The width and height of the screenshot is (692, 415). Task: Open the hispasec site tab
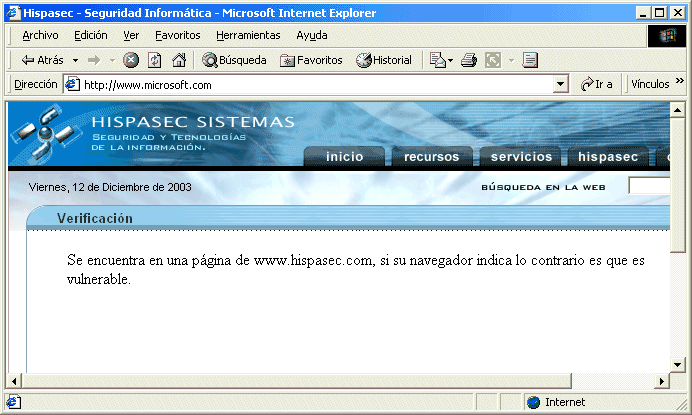point(608,157)
